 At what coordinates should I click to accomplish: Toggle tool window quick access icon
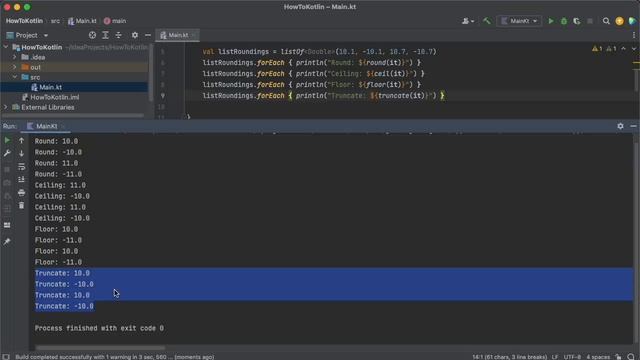click(x=6, y=357)
